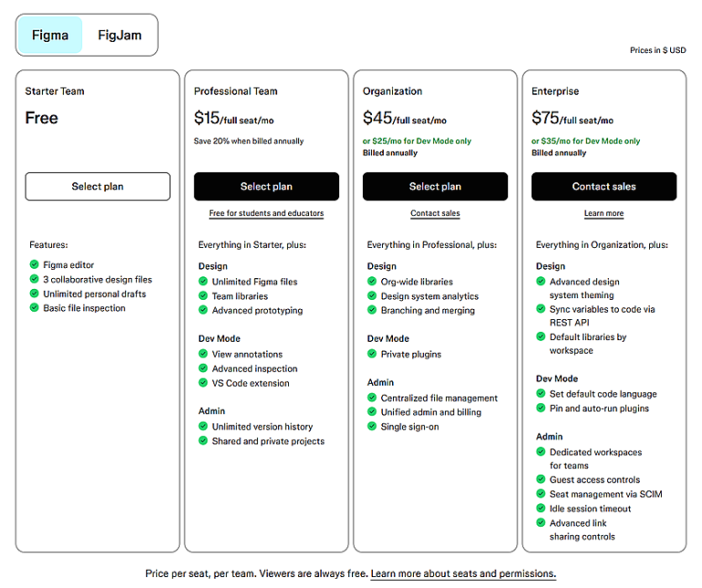702x588 pixels.
Task: Click checkmark icon next to Single sign-on
Action: click(373, 427)
